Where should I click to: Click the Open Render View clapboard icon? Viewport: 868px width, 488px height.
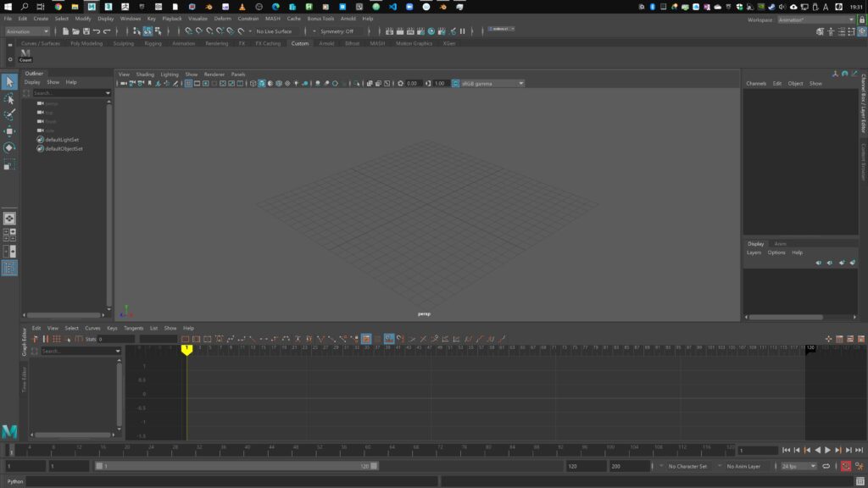[x=390, y=31]
